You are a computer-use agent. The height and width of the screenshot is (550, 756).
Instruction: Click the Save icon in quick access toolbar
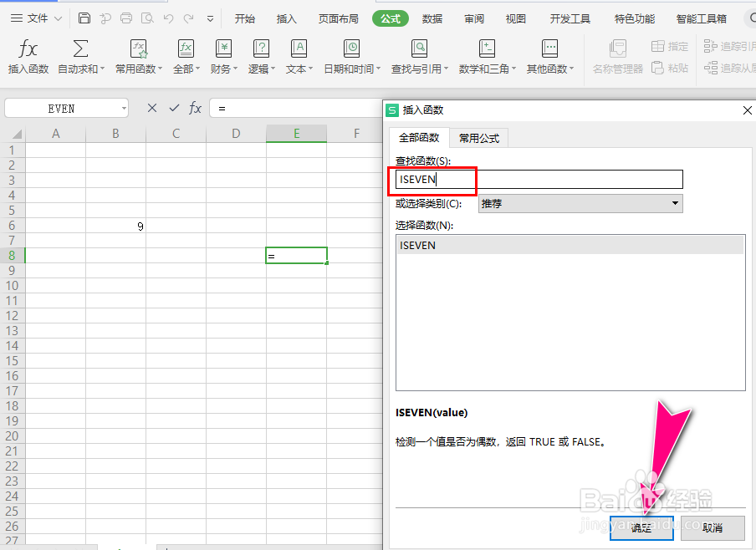pyautogui.click(x=84, y=18)
